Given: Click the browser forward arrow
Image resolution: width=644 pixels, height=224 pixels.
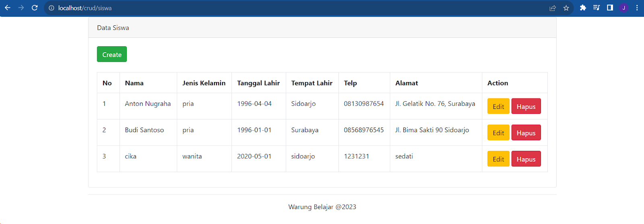Looking at the screenshot, I should pos(21,8).
